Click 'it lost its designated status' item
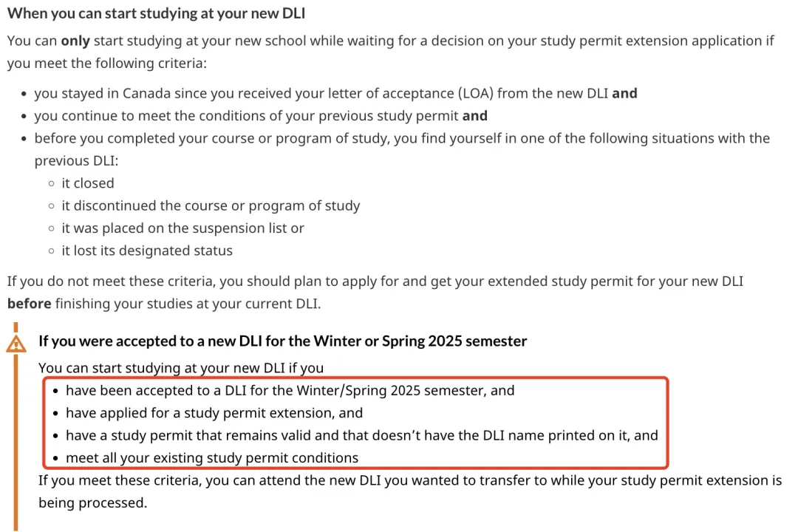 (147, 250)
